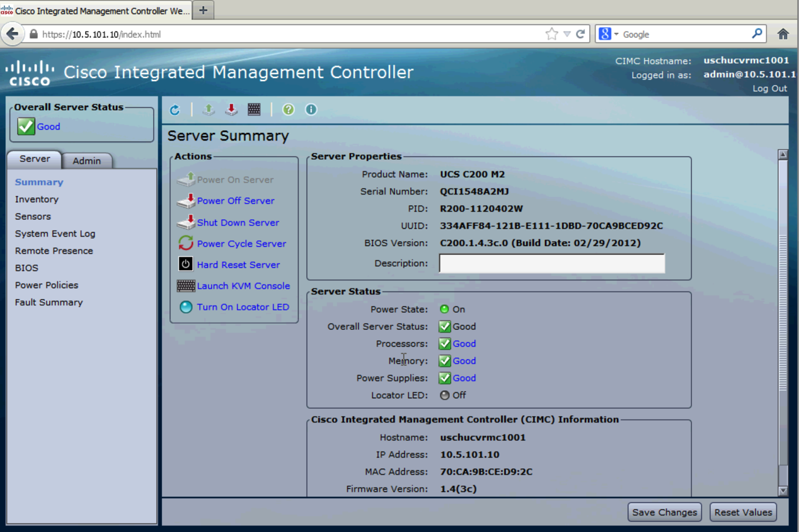This screenshot has width=799, height=532.
Task: Click the Power Supplies green check icon
Action: (x=445, y=378)
